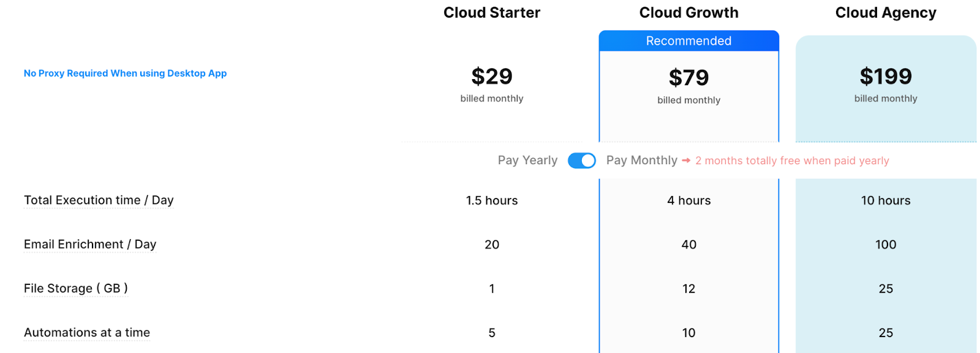Open the No Proxy Required desktop app link

(x=125, y=74)
